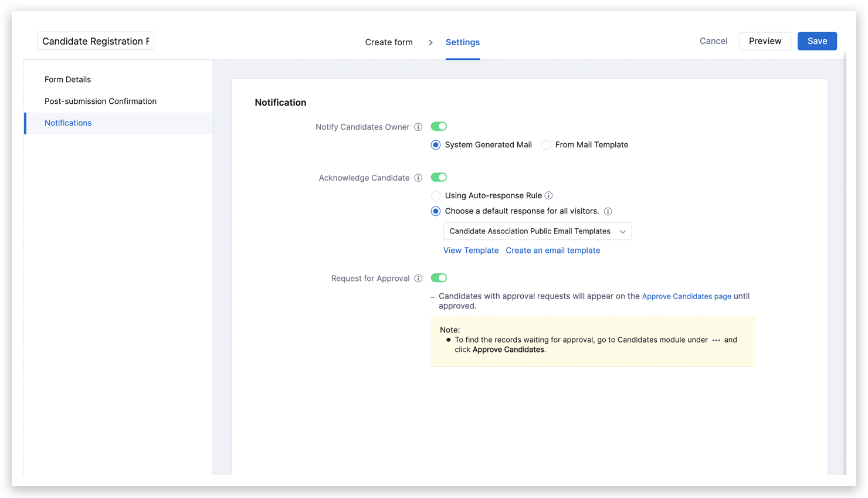Toggle Request for Approval switch
Viewport: 868px width, 498px height.
pyautogui.click(x=439, y=277)
